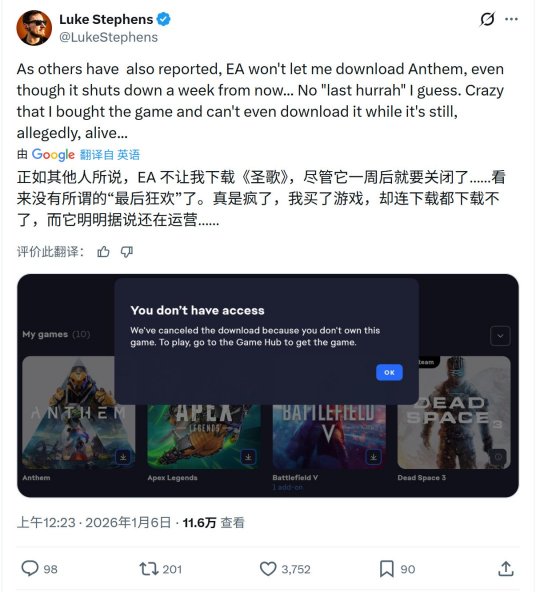Like the tweet with heart icon
This screenshot has width=540, height=592.
(x=268, y=569)
